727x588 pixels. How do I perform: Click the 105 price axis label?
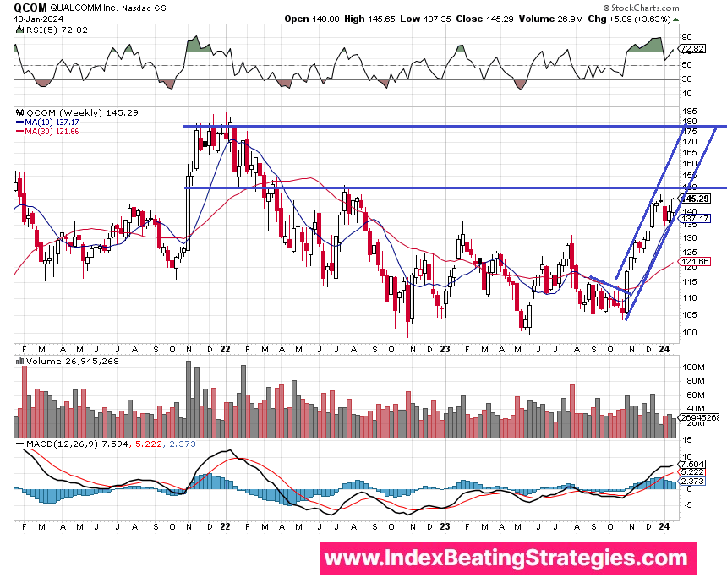click(690, 315)
